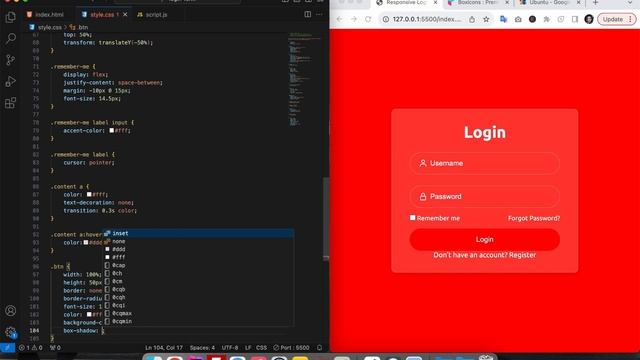Image resolution: width=640 pixels, height=360 pixels.
Task: Select the inset autocomplete suggestion
Action: pyautogui.click(x=198, y=233)
